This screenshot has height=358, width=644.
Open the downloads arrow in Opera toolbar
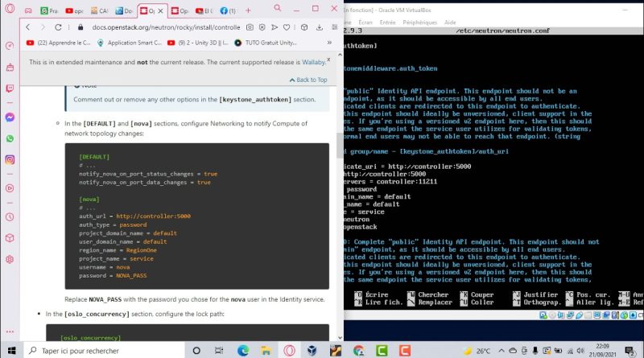tap(320, 27)
